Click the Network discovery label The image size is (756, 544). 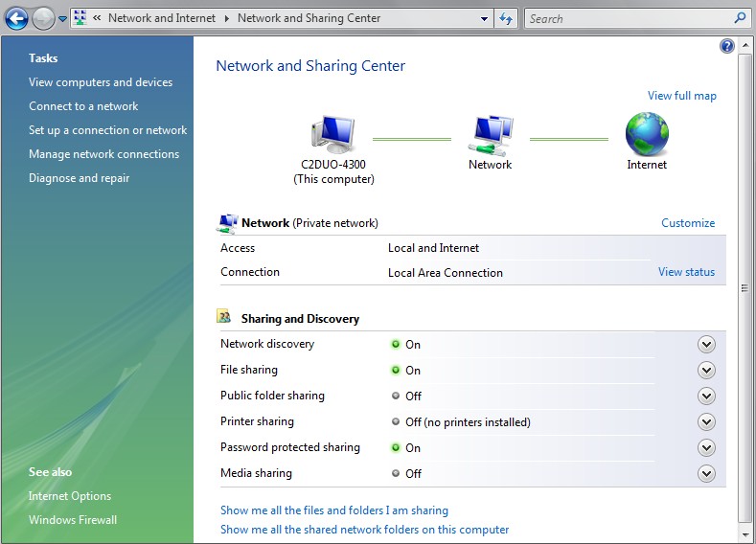tap(267, 344)
